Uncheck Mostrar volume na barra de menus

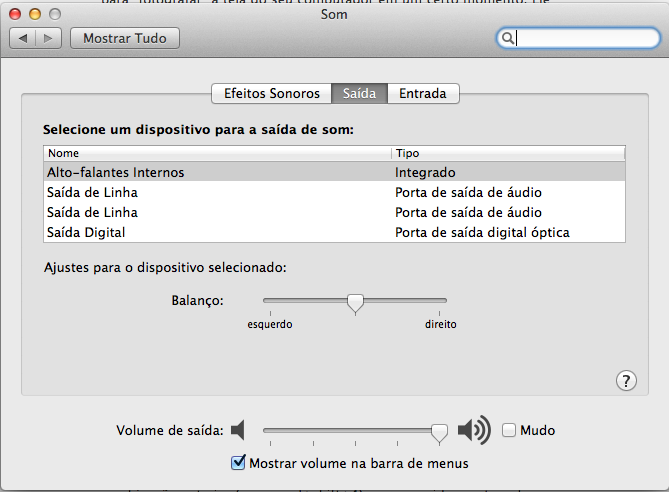point(238,463)
